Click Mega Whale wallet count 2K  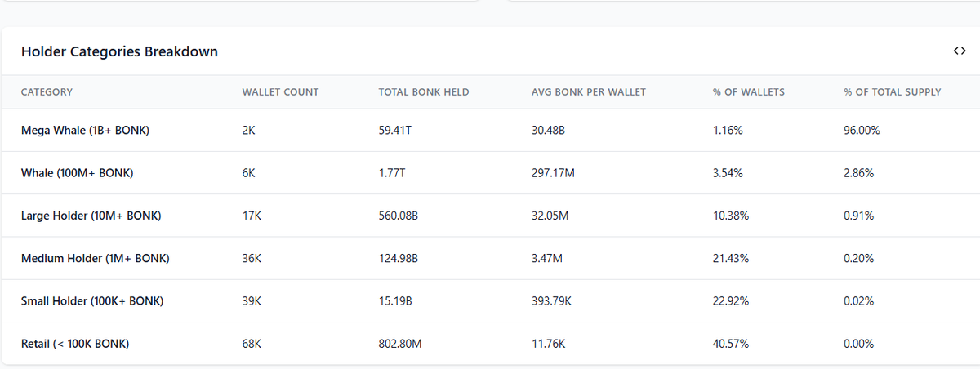(249, 130)
